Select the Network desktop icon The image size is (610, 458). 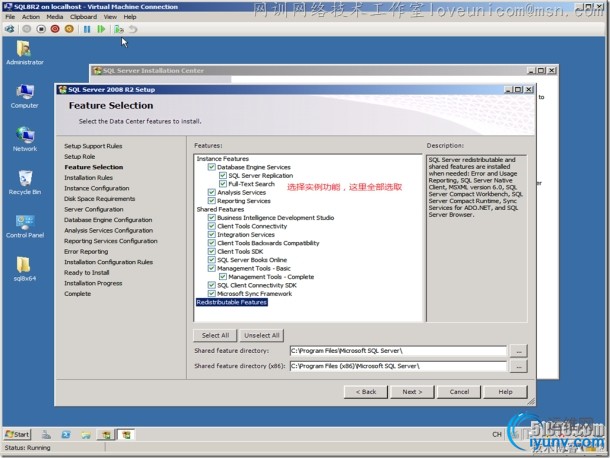point(25,139)
